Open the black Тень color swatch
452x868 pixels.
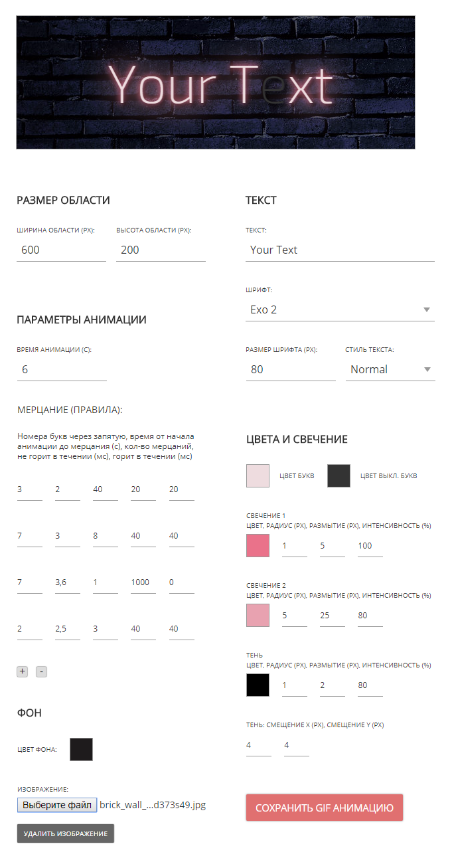tap(258, 685)
